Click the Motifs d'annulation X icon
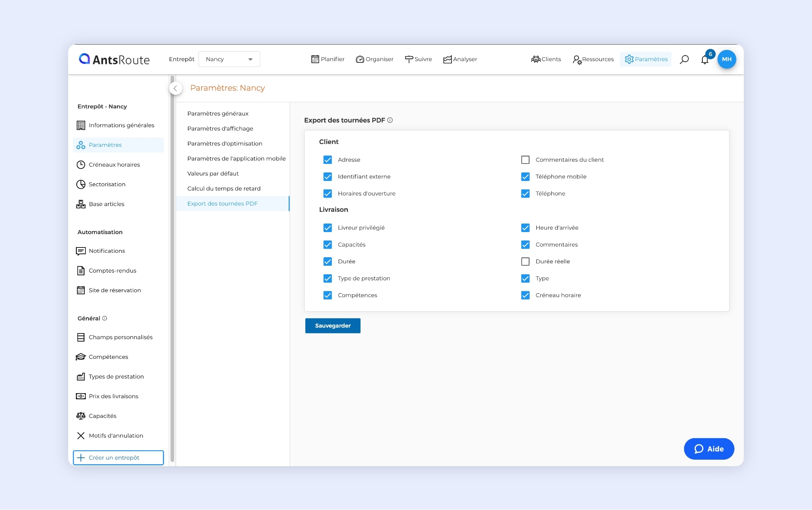This screenshot has height=510, width=812. 81,436
